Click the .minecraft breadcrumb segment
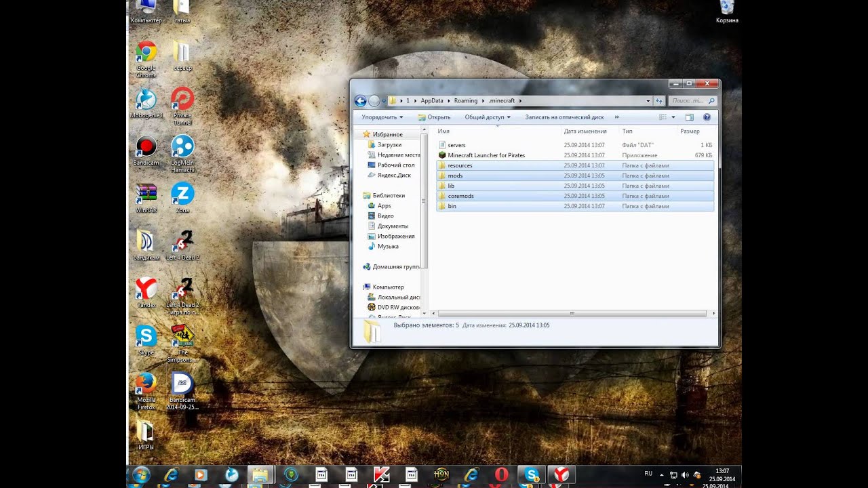The image size is (868, 488). pyautogui.click(x=502, y=101)
